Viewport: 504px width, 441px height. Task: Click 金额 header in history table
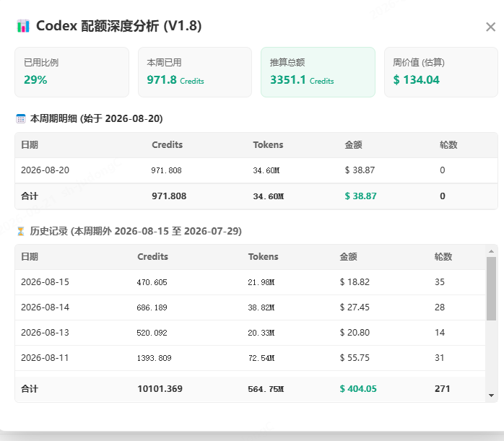349,257
